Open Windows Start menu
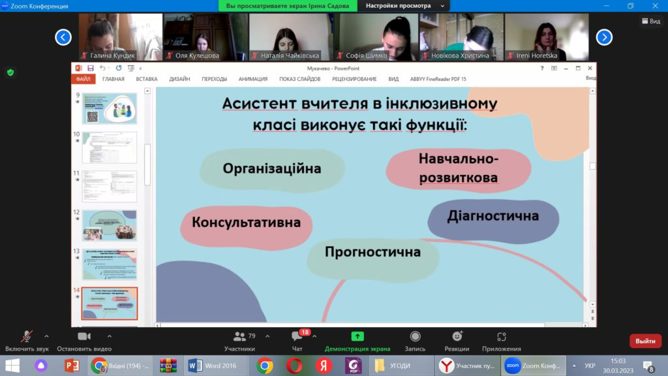Image resolution: width=668 pixels, height=376 pixels. click(12, 366)
